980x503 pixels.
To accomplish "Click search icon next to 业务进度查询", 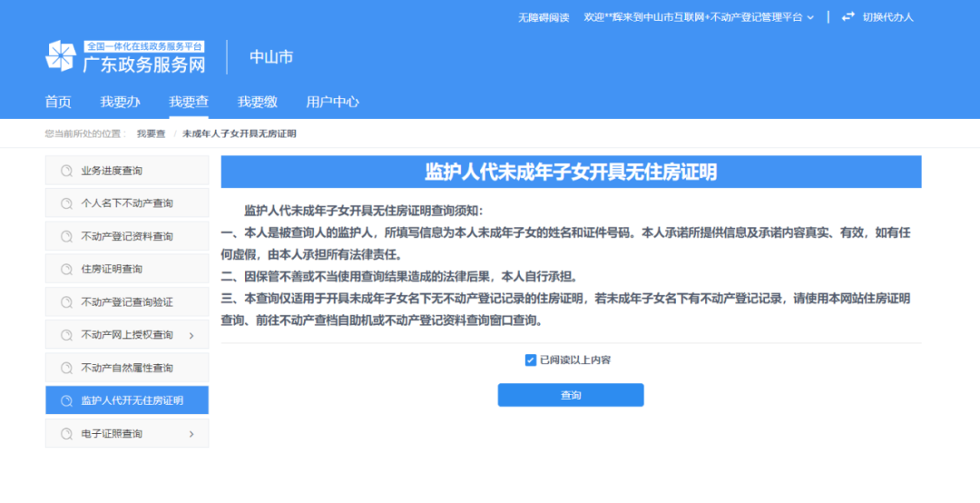I will click(66, 171).
